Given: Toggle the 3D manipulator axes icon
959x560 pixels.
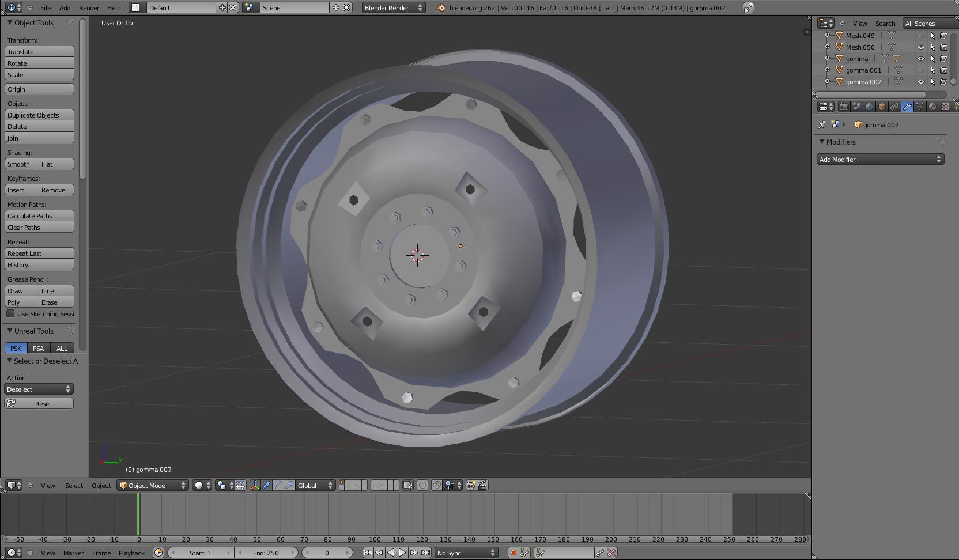Looking at the screenshot, I should point(255,485).
